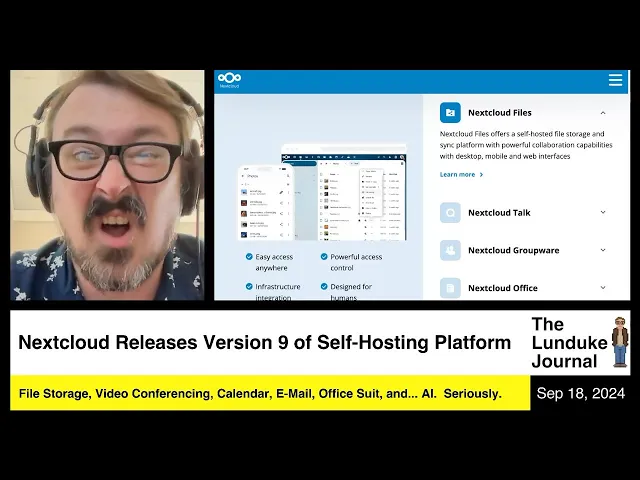640x480 pixels.
Task: Expand the Nextcloud Talk chevron
Action: click(x=603, y=212)
